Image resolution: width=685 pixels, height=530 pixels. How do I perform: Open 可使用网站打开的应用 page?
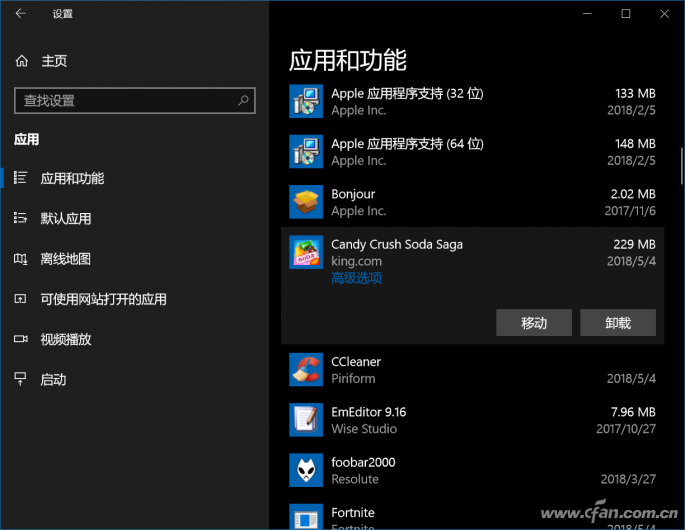[x=104, y=299]
